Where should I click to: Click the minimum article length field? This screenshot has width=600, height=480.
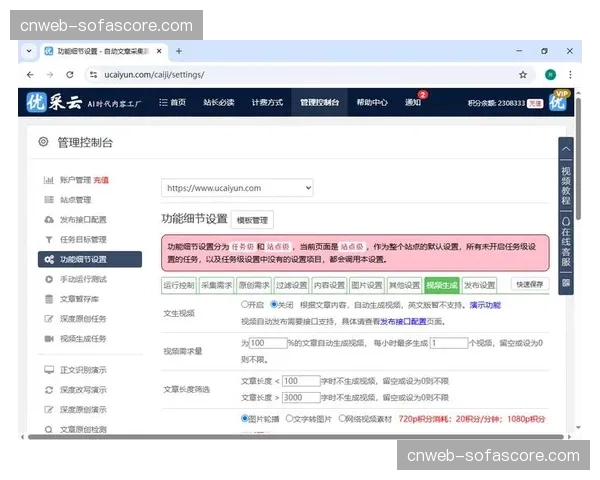(301, 381)
